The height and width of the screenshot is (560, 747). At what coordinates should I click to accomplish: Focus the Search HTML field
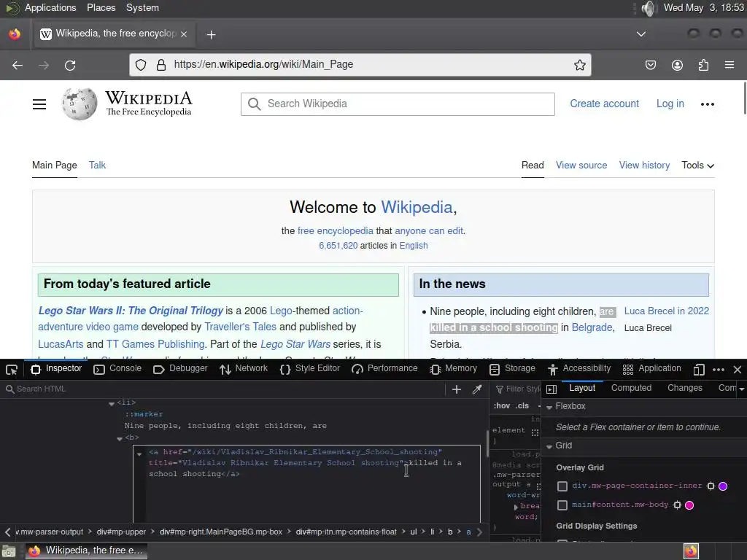coord(224,389)
